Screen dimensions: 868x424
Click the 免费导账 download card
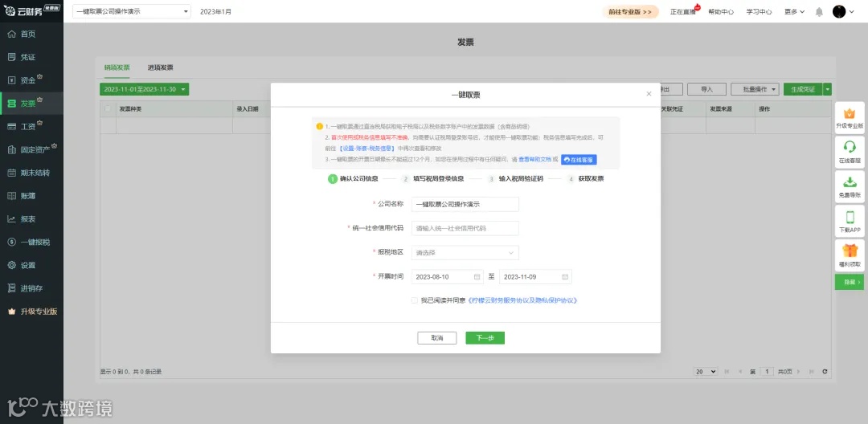coord(850,186)
